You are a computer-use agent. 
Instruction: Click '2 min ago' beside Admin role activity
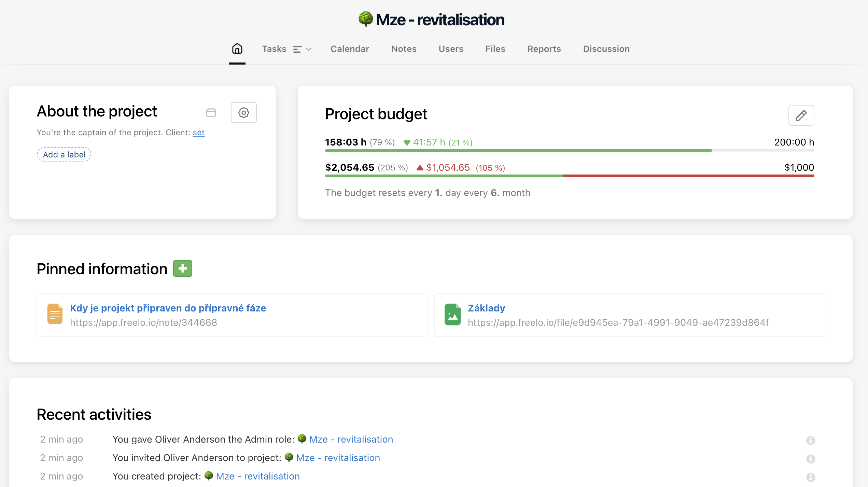(x=61, y=439)
